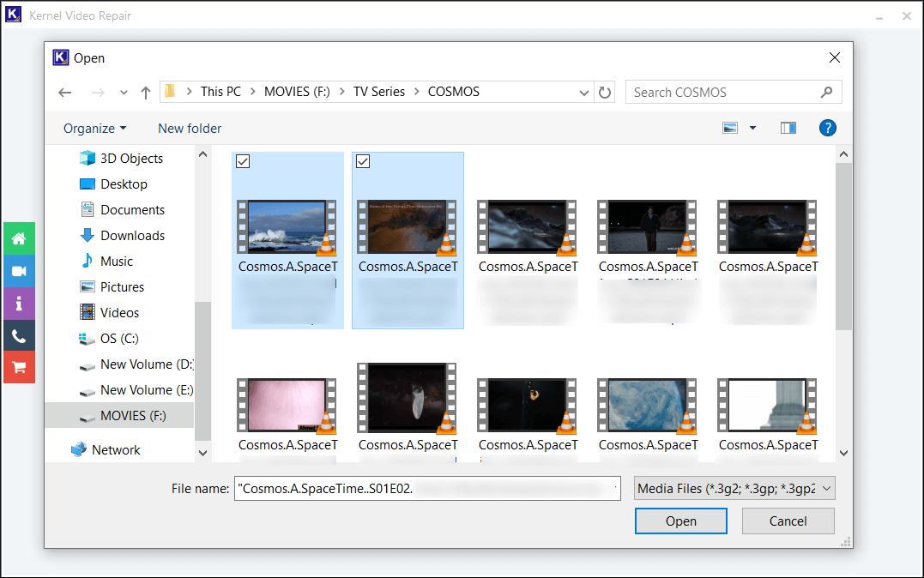Select the white pillar video thumbnail
The width and height of the screenshot is (924, 578).
point(768,406)
